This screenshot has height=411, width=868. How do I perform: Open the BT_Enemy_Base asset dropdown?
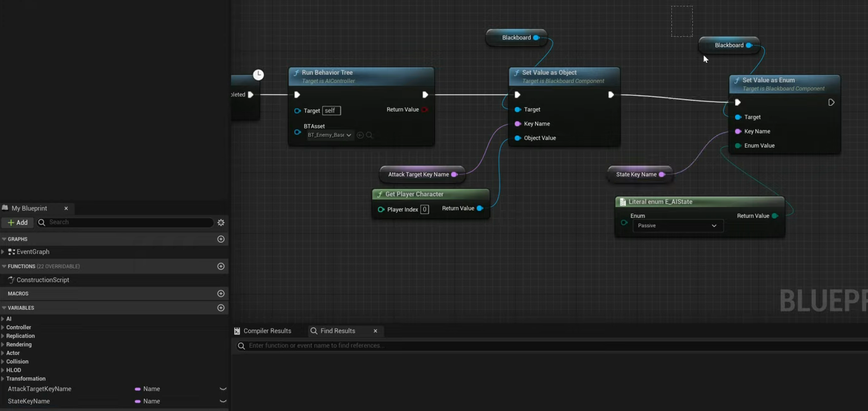click(329, 135)
